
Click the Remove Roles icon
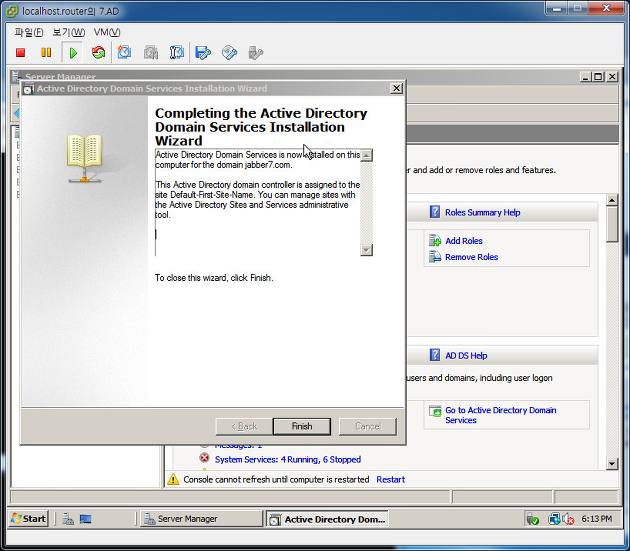pyautogui.click(x=435, y=256)
